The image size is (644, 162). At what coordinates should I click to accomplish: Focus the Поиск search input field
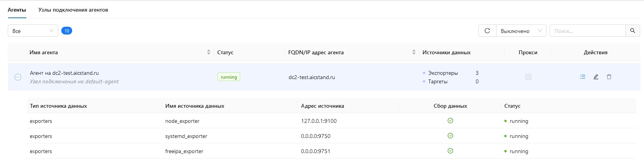point(587,31)
